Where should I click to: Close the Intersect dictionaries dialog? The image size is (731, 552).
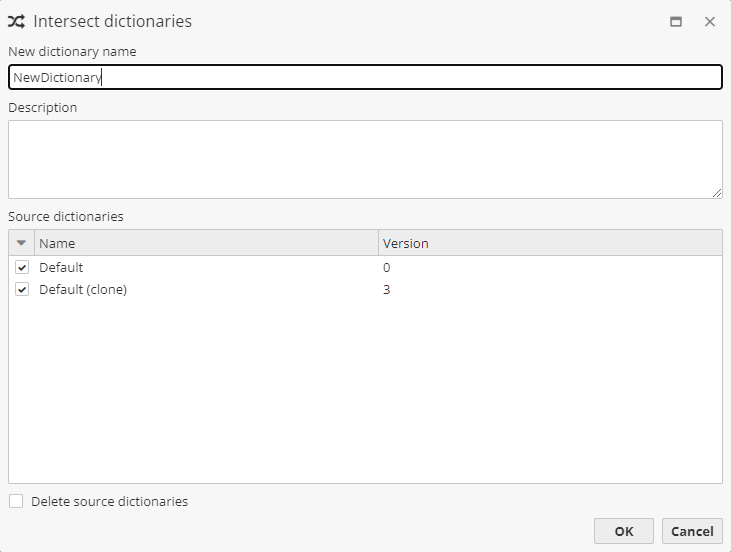click(710, 22)
